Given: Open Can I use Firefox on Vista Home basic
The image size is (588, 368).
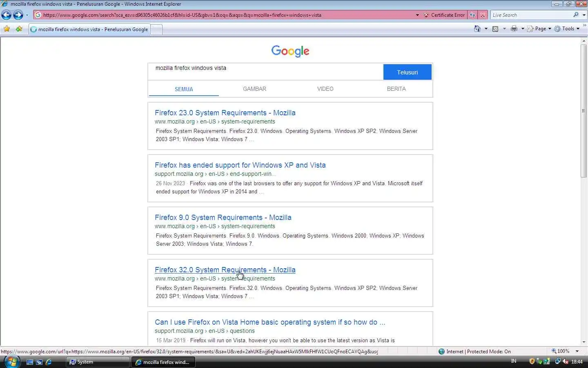Looking at the screenshot, I should coord(270,322).
